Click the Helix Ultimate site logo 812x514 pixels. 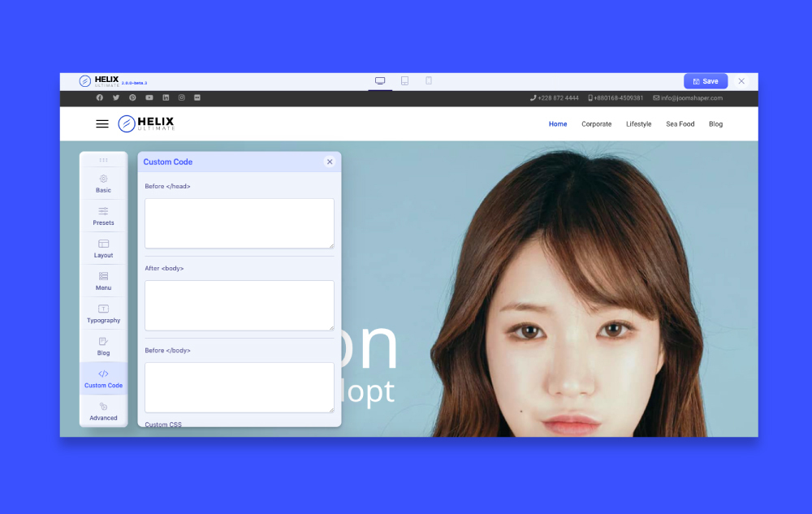pyautogui.click(x=146, y=123)
